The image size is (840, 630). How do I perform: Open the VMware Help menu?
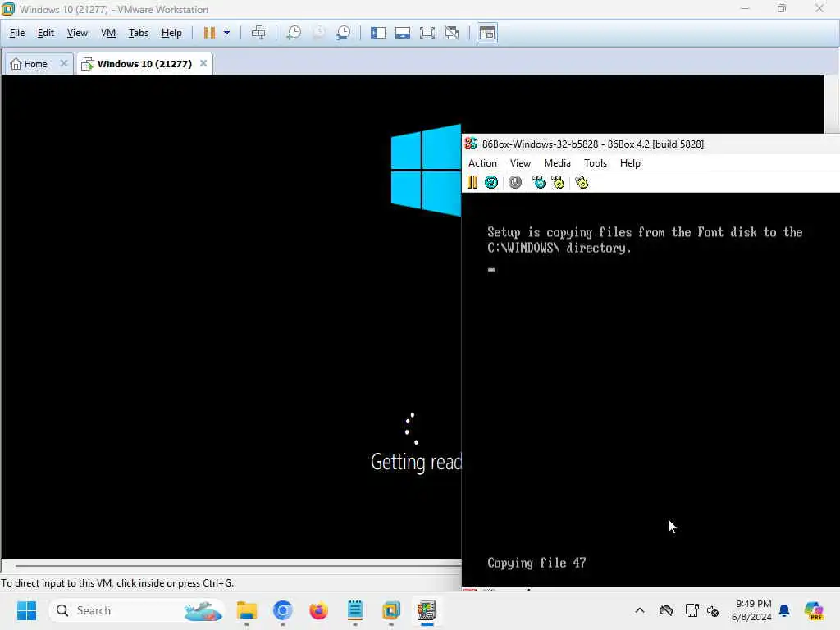(x=171, y=33)
